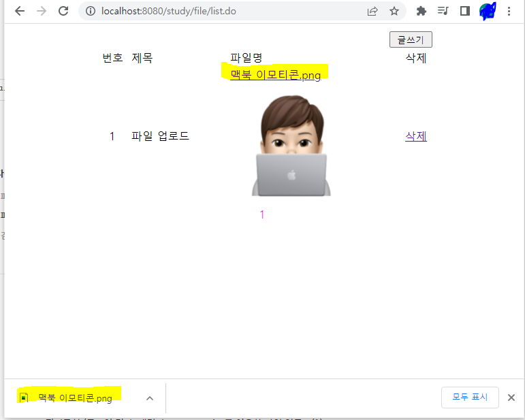This screenshot has width=525, height=420.
Task: Click the memoji laptop image thumbnail
Action: [291, 146]
